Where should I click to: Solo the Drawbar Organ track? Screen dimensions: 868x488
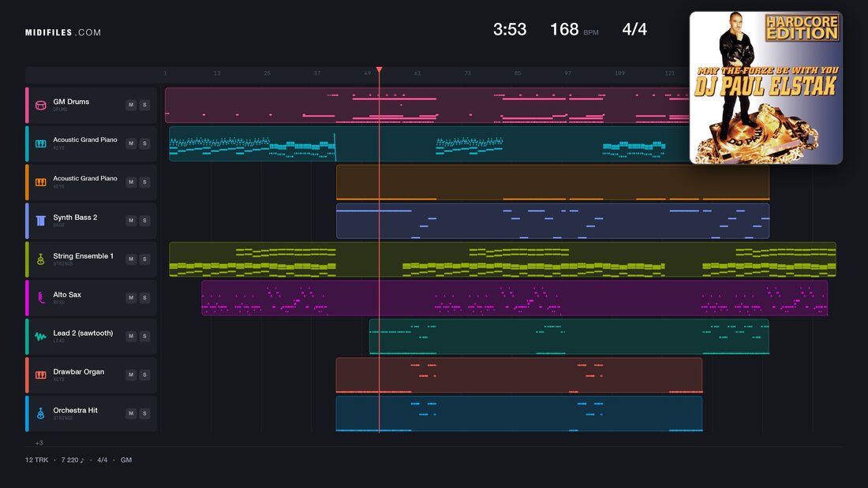point(144,374)
